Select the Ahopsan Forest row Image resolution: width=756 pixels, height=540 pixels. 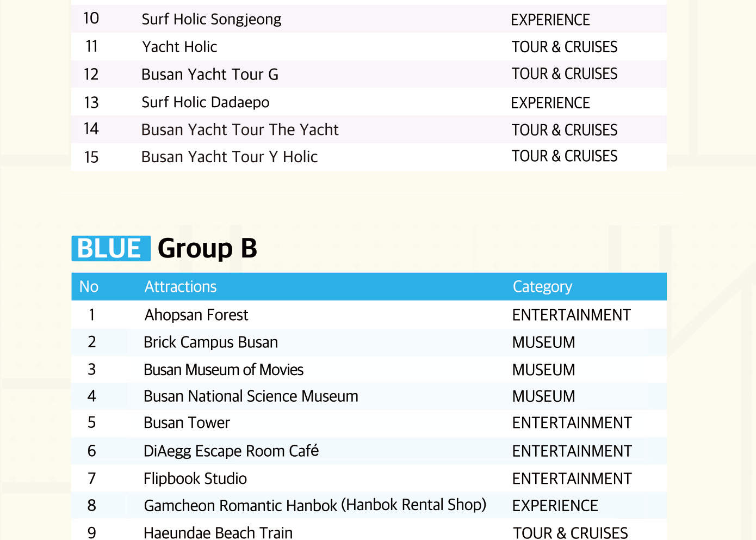pos(369,315)
